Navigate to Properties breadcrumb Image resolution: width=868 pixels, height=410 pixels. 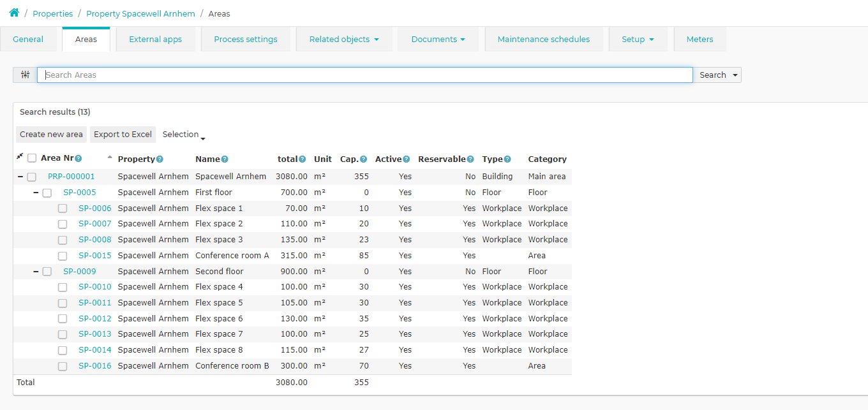[53, 13]
